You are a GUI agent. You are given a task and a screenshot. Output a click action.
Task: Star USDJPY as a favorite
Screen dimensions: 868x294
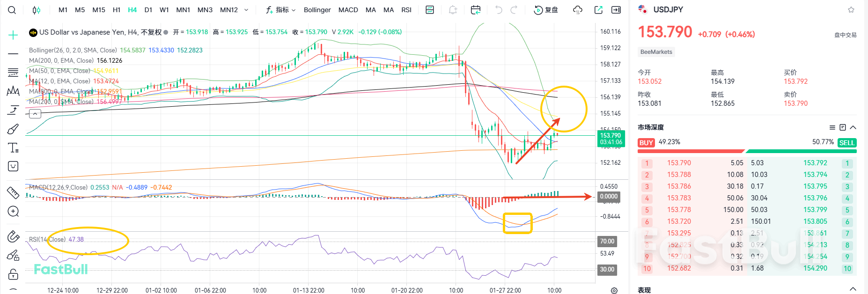click(851, 10)
